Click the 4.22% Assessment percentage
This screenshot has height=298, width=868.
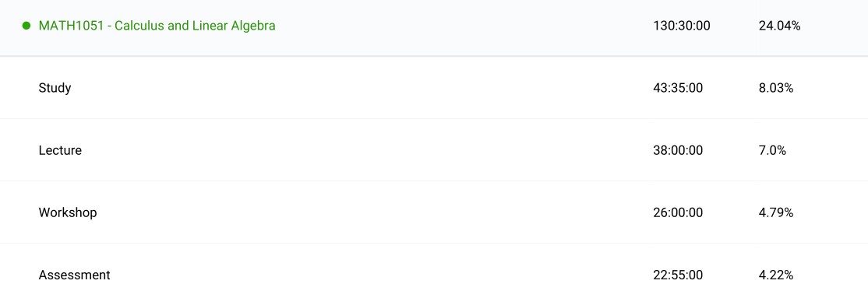coord(775,275)
